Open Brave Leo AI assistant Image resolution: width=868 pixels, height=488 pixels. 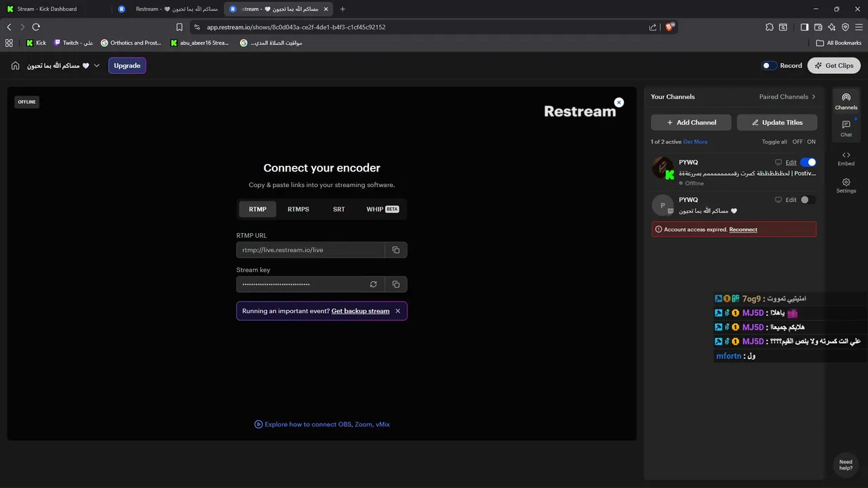831,27
